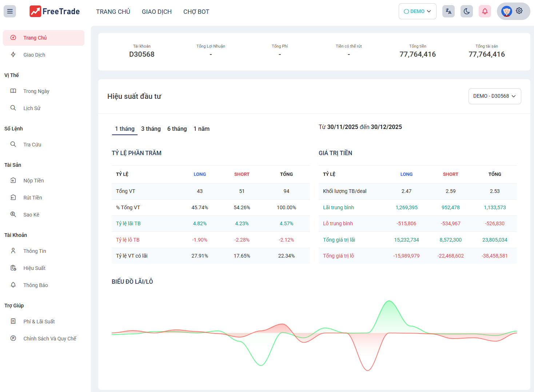This screenshot has height=392, width=534.
Task: Switch to the 3 tháng tab
Action: coord(151,129)
